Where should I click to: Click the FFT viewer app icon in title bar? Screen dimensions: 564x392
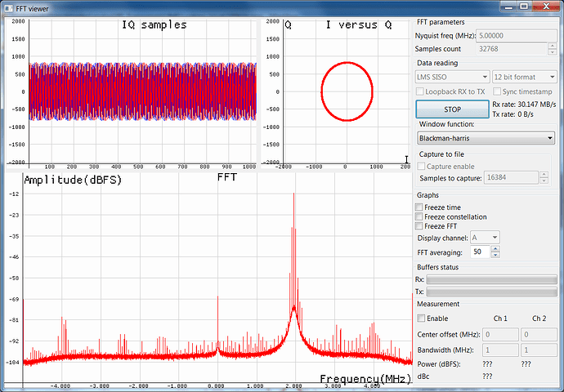(x=9, y=7)
